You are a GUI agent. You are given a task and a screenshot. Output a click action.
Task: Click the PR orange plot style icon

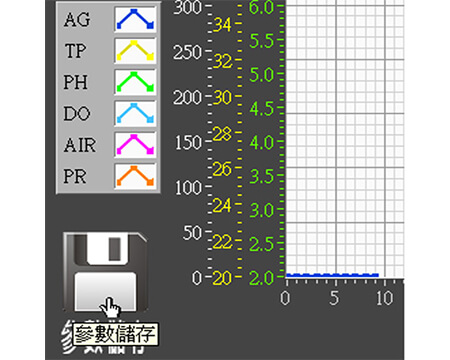pos(135,176)
